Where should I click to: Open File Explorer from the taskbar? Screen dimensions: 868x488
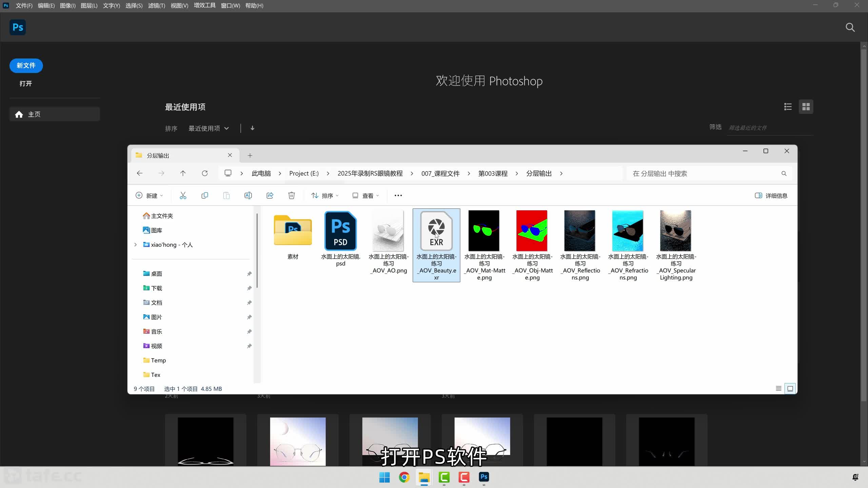click(424, 477)
